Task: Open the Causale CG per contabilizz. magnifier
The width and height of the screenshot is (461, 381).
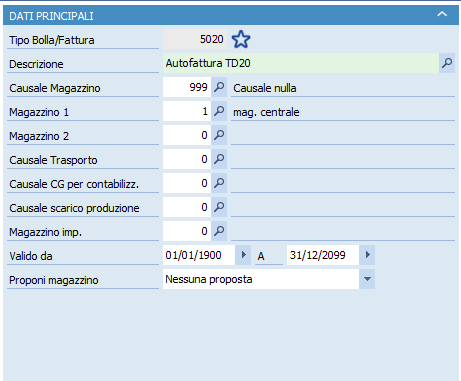Action: (219, 183)
